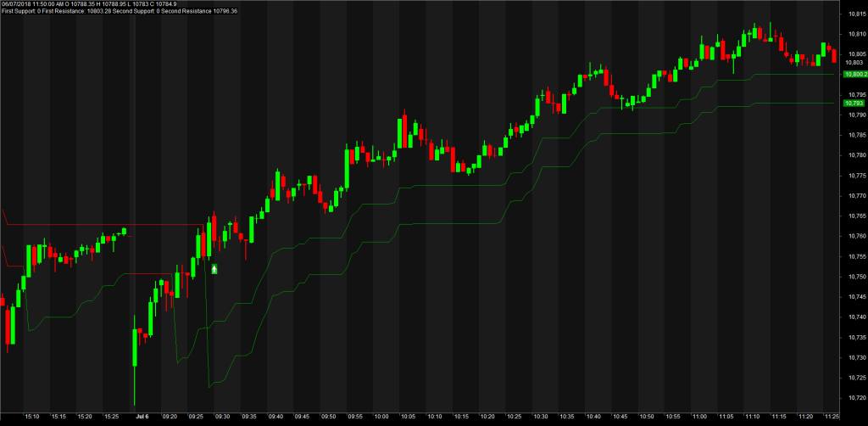Click the green buy arrow signal marker

pos(214,269)
